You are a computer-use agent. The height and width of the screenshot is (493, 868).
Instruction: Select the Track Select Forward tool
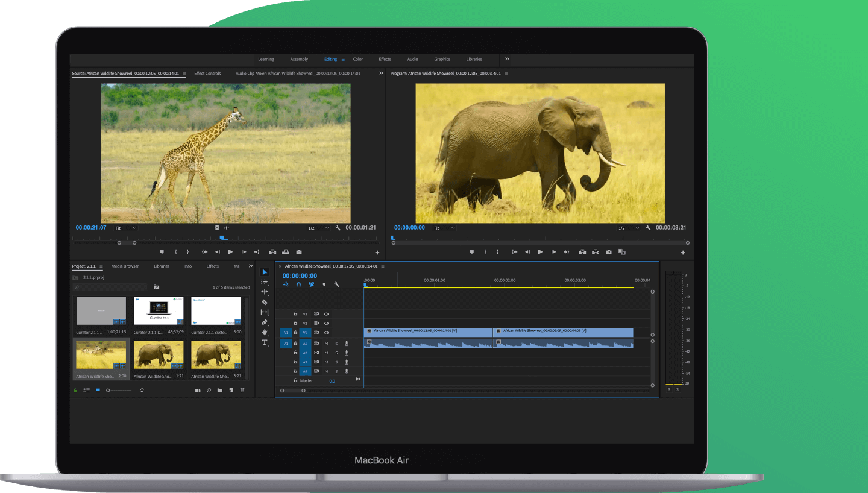[265, 282]
